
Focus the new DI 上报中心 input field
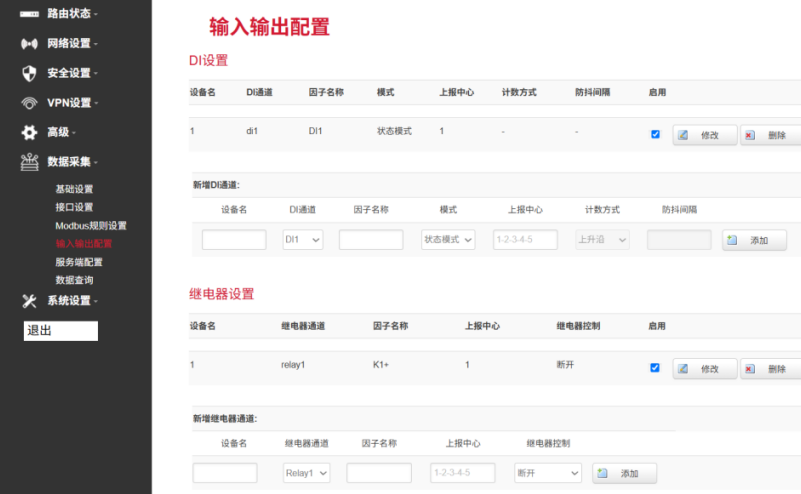click(525, 240)
